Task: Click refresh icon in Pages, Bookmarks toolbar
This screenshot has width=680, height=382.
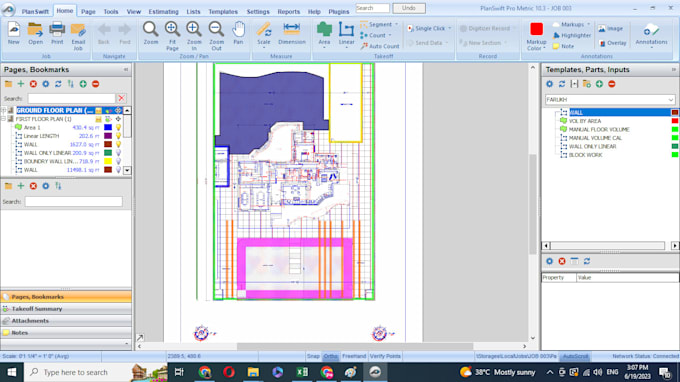Action: click(x=58, y=84)
